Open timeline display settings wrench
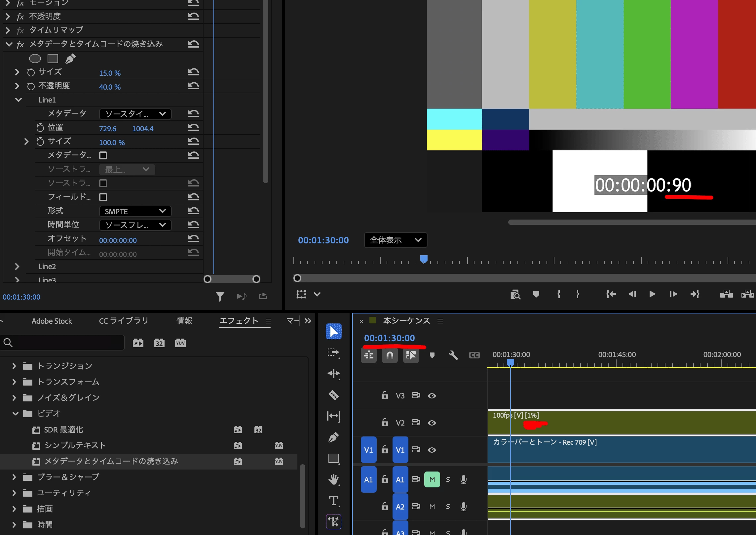This screenshot has height=535, width=756. tap(453, 355)
